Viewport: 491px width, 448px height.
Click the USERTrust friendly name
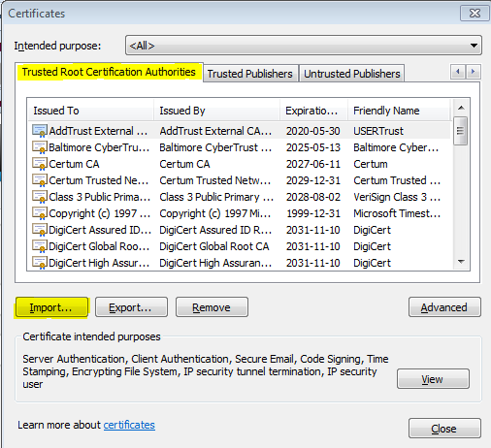[378, 131]
